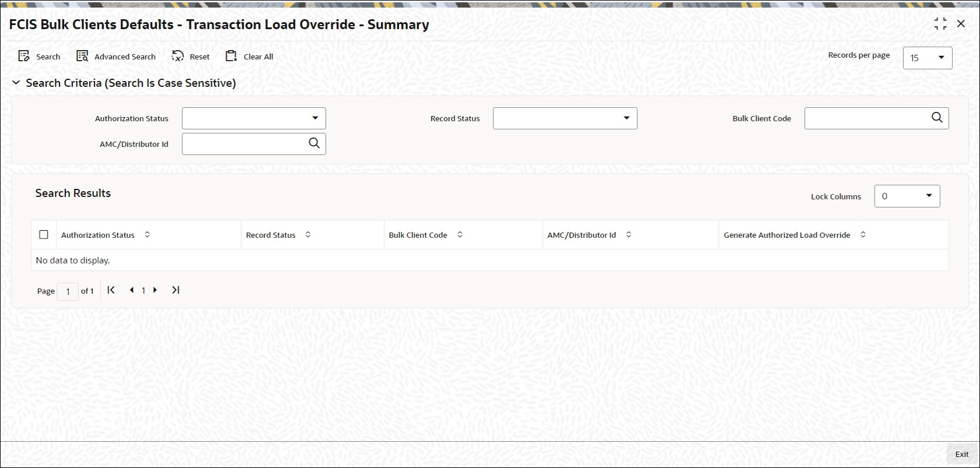Open Bulk Client Code lookup magnifier
This screenshot has height=468, width=980.
937,118
